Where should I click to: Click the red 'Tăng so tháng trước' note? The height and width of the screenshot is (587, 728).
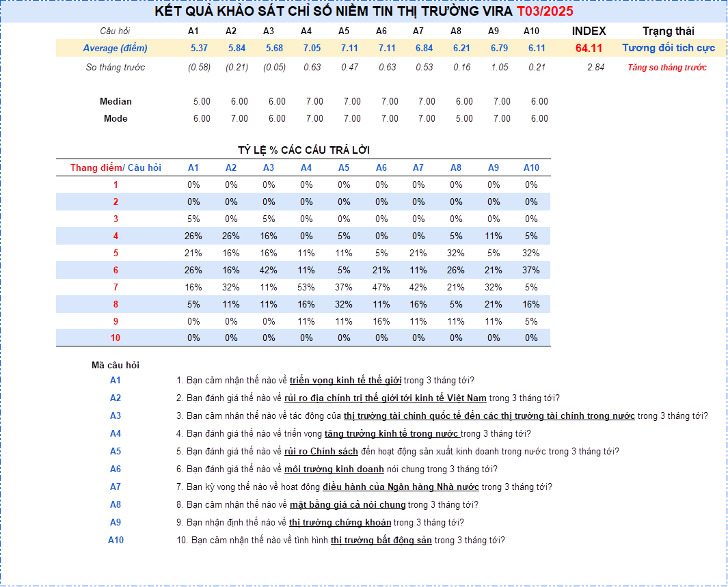coord(666,68)
